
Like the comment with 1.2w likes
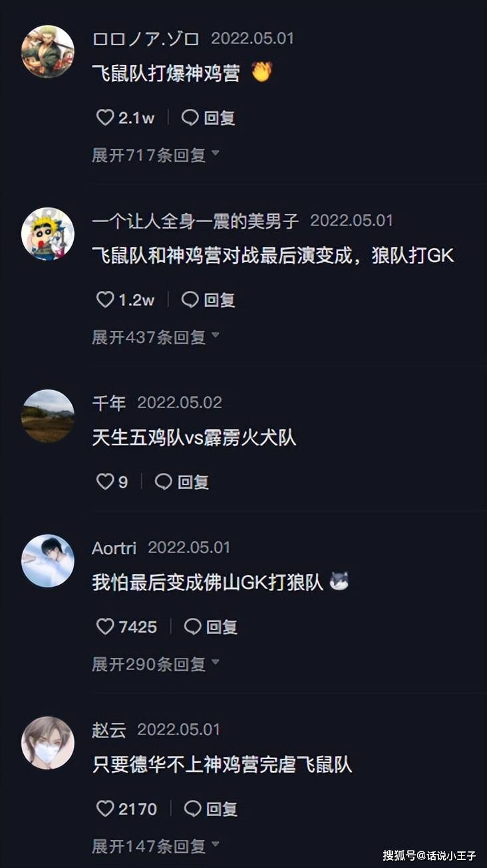pos(105,300)
